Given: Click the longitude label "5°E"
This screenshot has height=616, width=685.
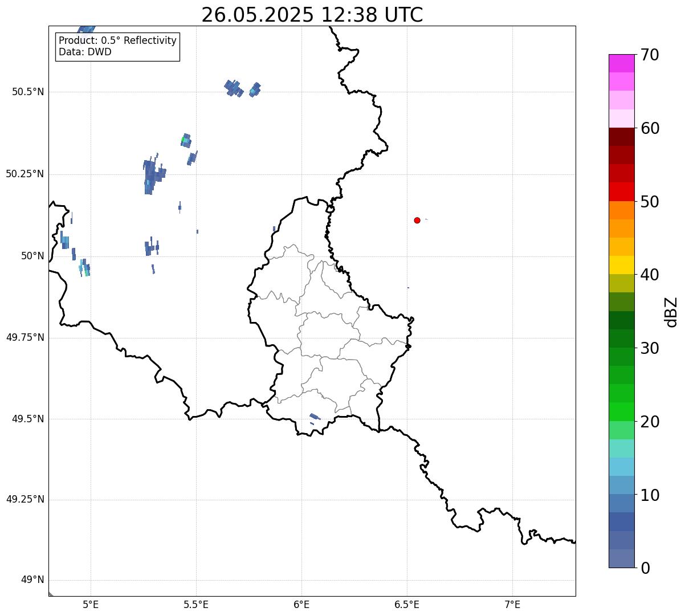Looking at the screenshot, I should (x=91, y=604).
